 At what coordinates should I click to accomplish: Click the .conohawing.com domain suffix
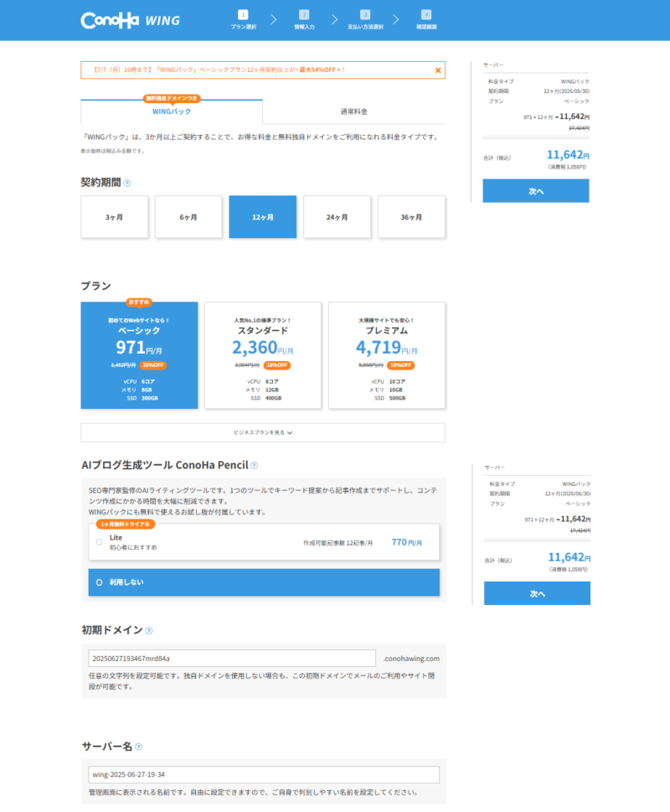point(411,658)
